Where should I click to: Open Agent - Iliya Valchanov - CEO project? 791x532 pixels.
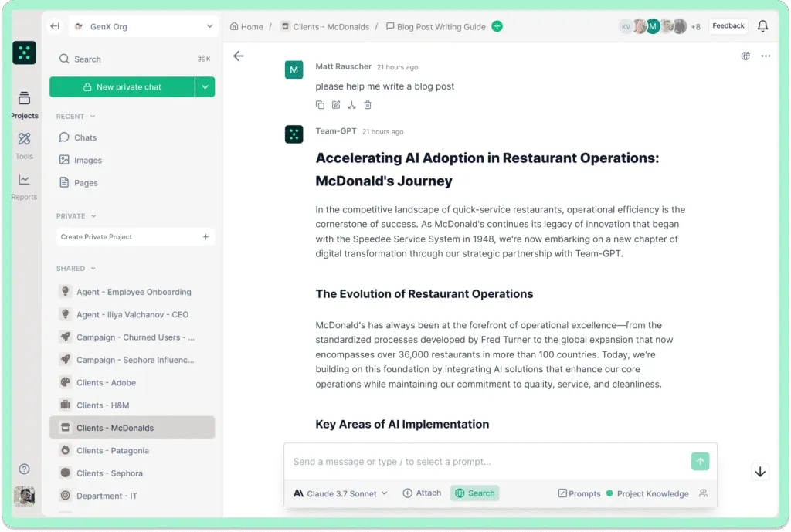click(x=132, y=315)
